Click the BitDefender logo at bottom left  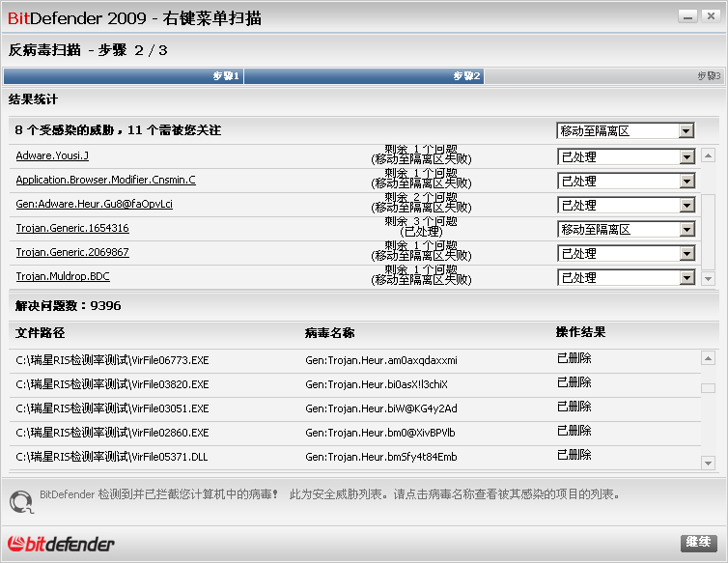(x=61, y=544)
